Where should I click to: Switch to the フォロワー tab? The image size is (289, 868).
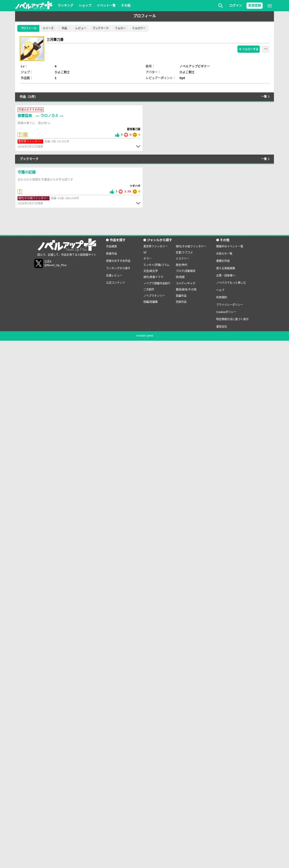click(x=139, y=28)
